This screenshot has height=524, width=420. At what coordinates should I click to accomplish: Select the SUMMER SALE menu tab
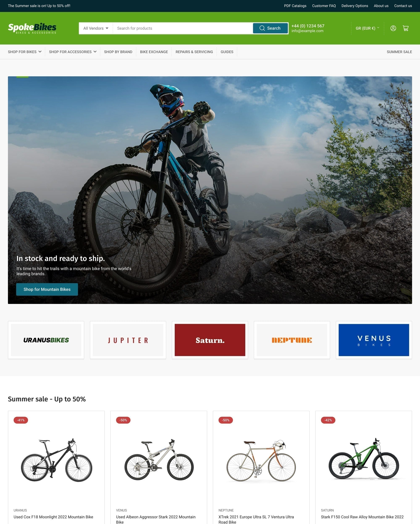(x=399, y=51)
